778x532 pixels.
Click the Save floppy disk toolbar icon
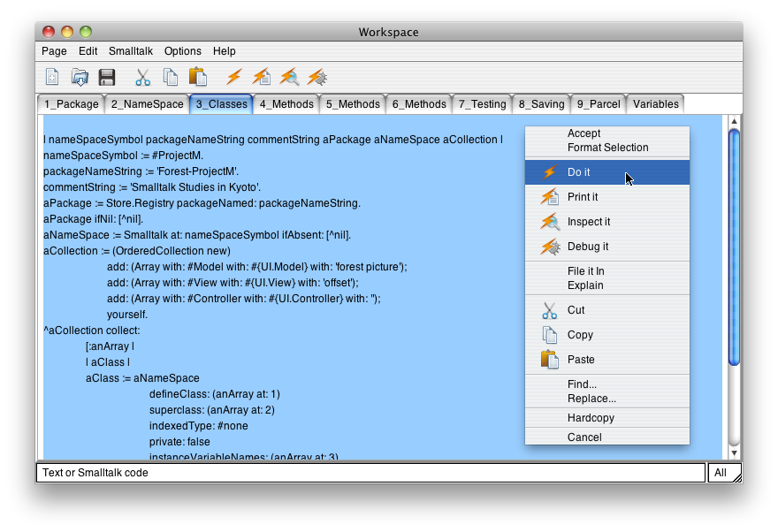pos(107,78)
